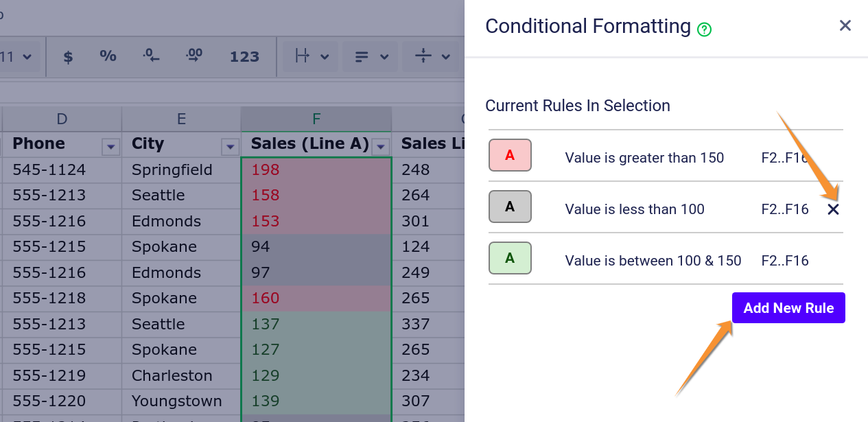
Task: Open horizontal alignment options
Action: click(x=370, y=57)
